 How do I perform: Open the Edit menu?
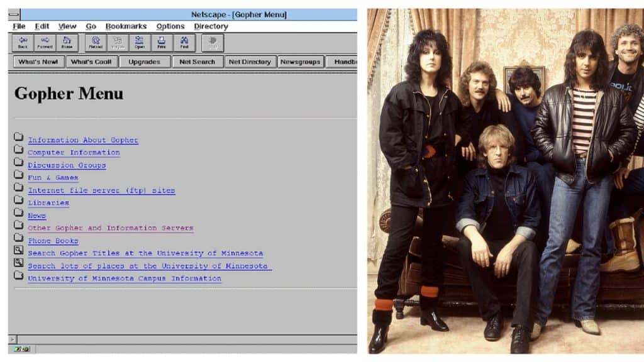tap(42, 26)
